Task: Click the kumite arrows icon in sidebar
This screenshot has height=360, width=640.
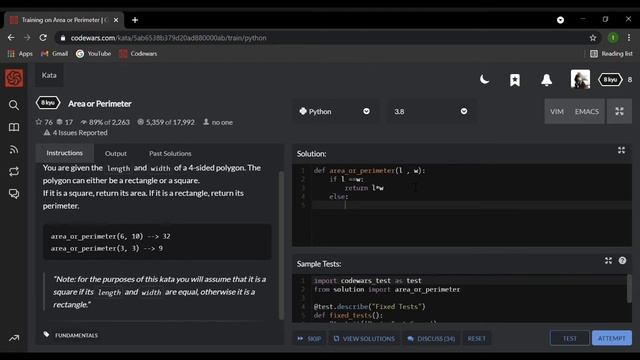Action: pos(14,171)
